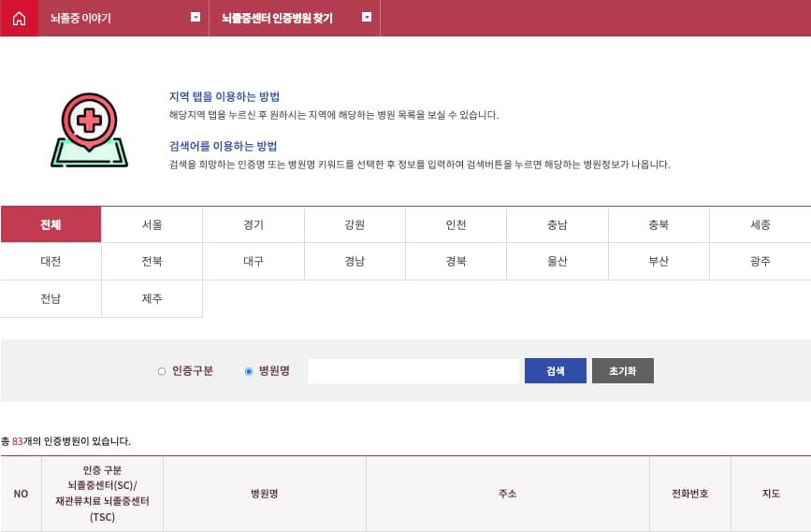Image resolution: width=811 pixels, height=532 pixels.
Task: Click the blue 검색 button
Action: coord(556,370)
